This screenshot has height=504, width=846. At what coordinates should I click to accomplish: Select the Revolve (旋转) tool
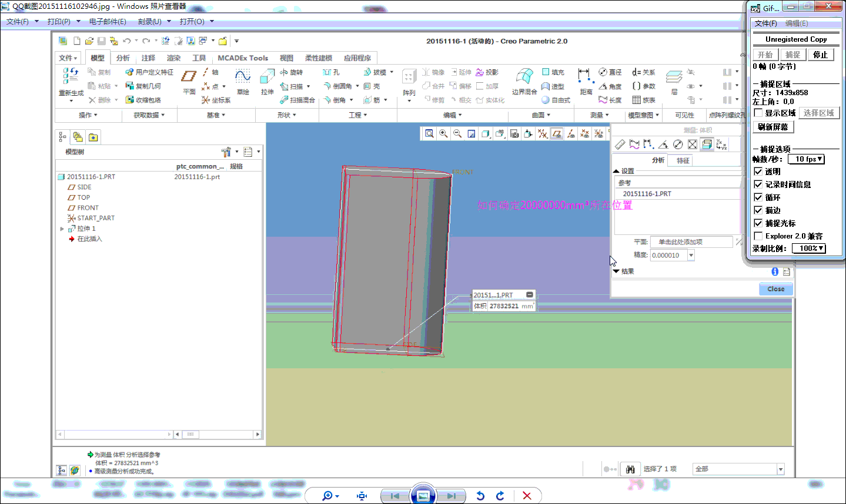pos(292,72)
